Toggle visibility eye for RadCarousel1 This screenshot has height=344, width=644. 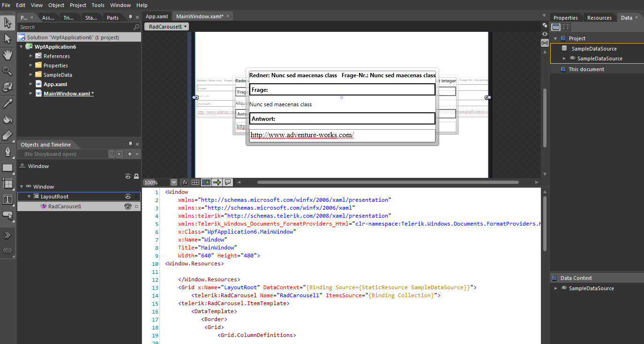click(127, 206)
